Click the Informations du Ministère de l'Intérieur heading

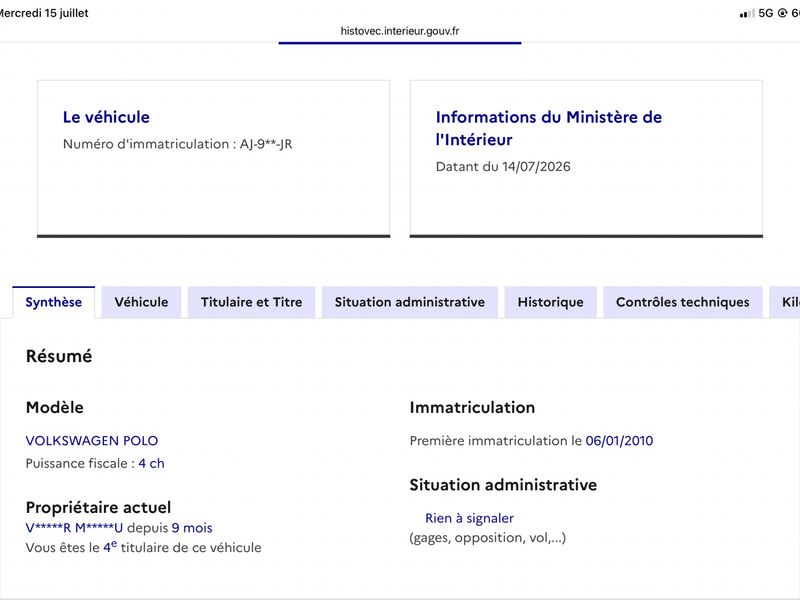tap(548, 128)
